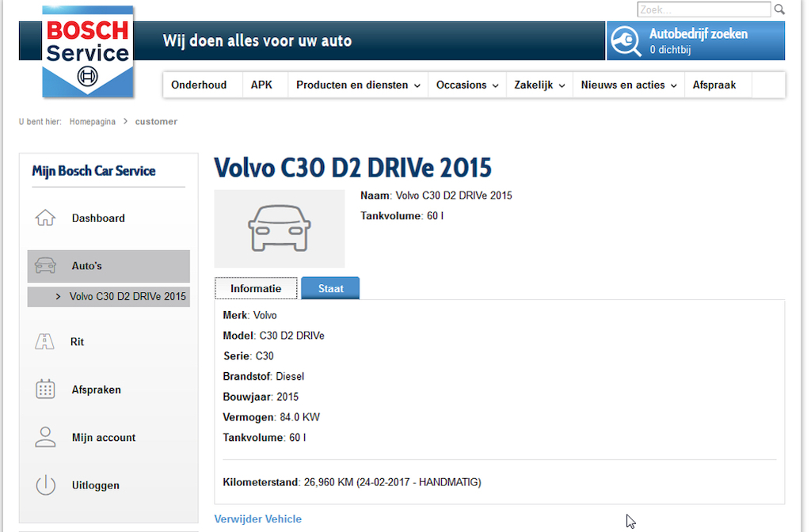Open the Onderhoud menu item
The image size is (811, 532).
click(199, 85)
